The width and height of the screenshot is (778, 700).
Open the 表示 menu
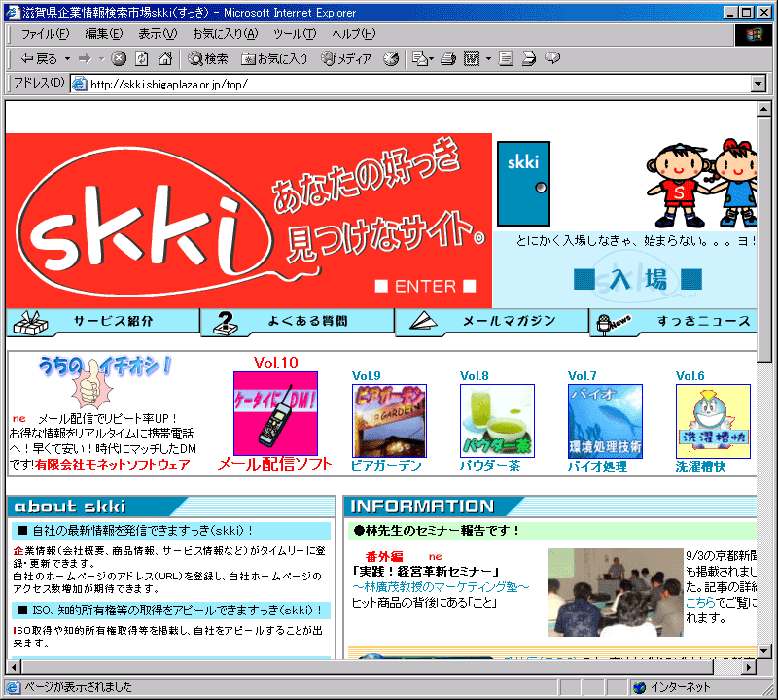click(x=158, y=34)
